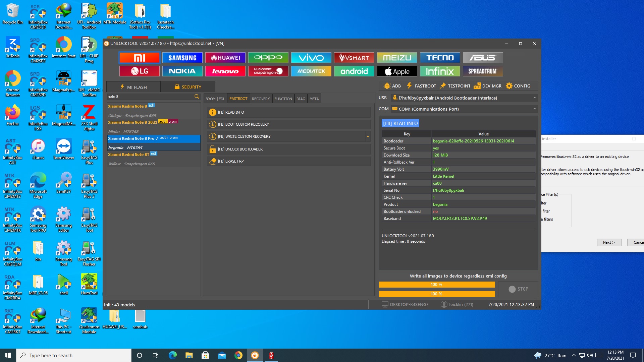Select the Samsung brand tile
The width and height of the screenshot is (644, 362).
(x=182, y=58)
